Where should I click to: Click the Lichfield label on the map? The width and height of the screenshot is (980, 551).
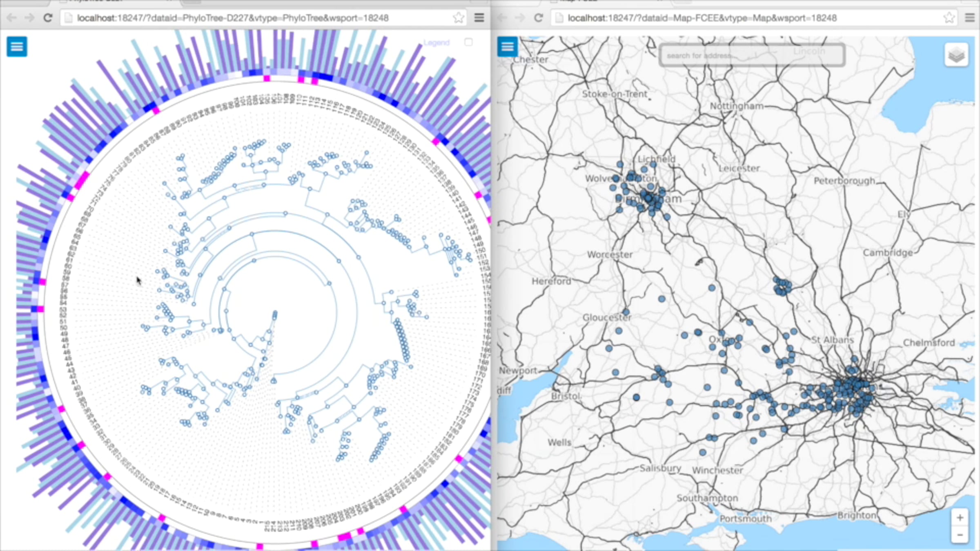click(x=657, y=159)
